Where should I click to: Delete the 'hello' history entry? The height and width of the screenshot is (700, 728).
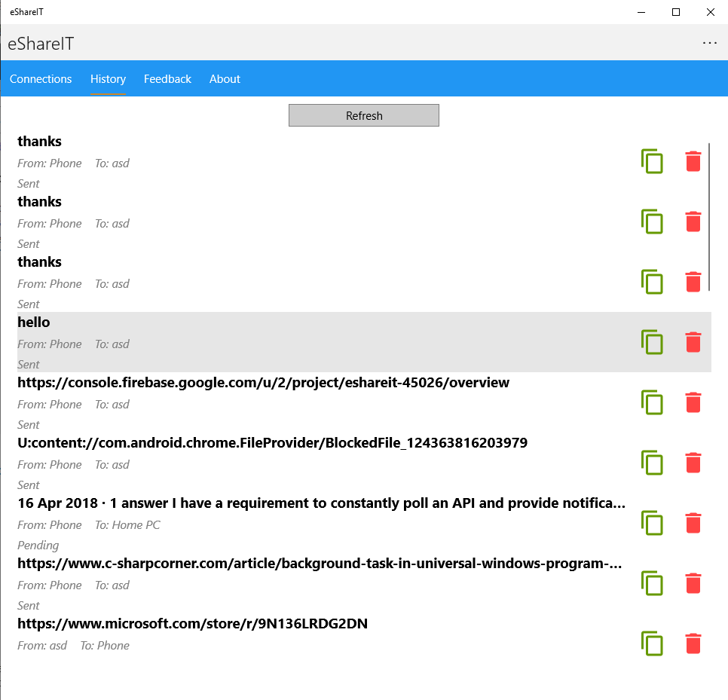coord(693,342)
